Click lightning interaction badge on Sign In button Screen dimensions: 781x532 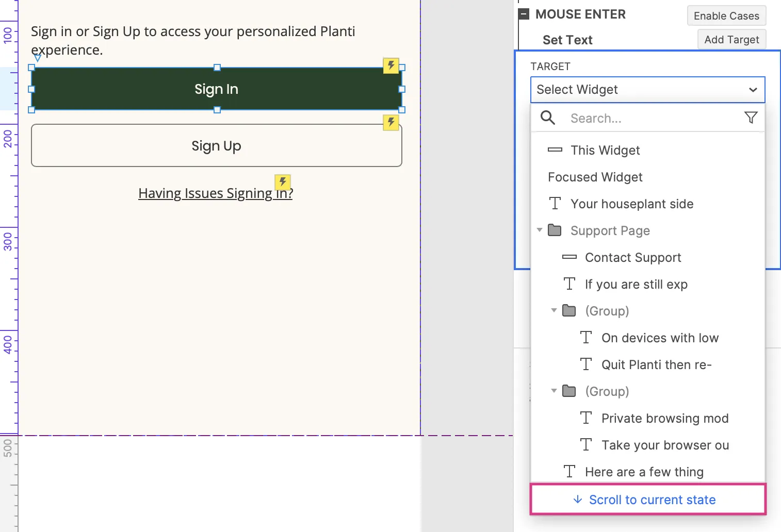click(x=391, y=65)
